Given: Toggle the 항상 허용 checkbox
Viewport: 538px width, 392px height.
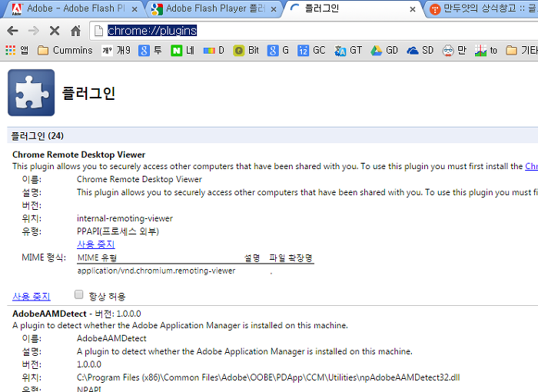Looking at the screenshot, I should 79,294.
